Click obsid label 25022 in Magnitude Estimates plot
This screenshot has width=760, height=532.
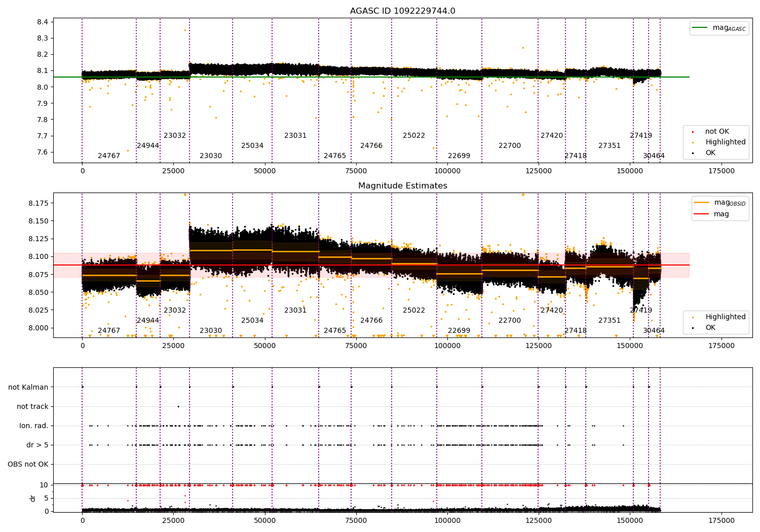414,311
